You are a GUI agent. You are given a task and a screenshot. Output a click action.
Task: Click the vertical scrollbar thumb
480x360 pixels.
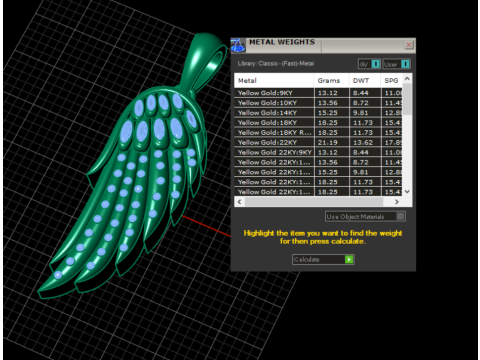(407, 99)
